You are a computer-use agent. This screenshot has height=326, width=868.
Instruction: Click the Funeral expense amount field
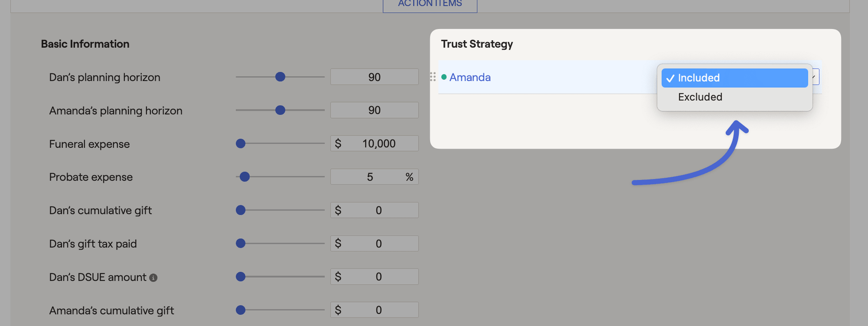(379, 144)
